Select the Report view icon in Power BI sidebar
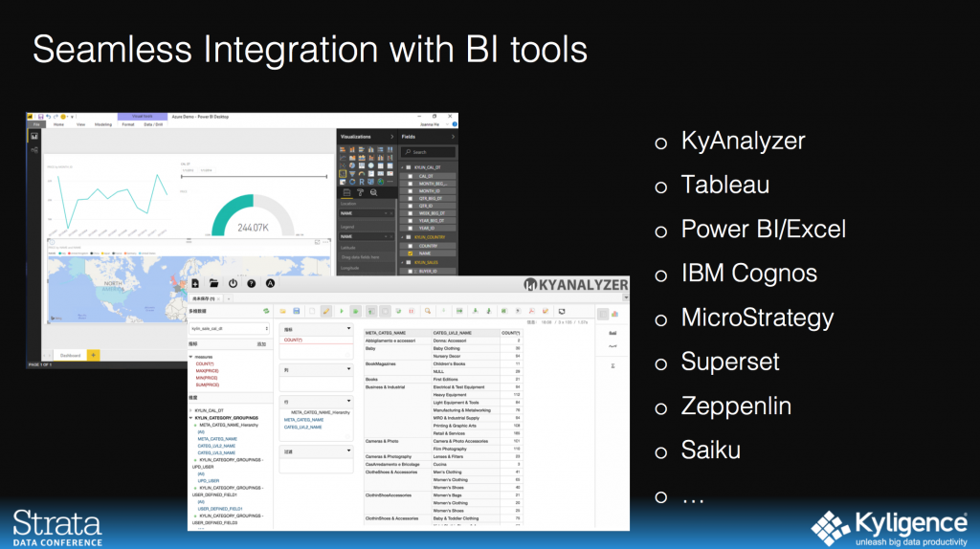 click(x=34, y=137)
